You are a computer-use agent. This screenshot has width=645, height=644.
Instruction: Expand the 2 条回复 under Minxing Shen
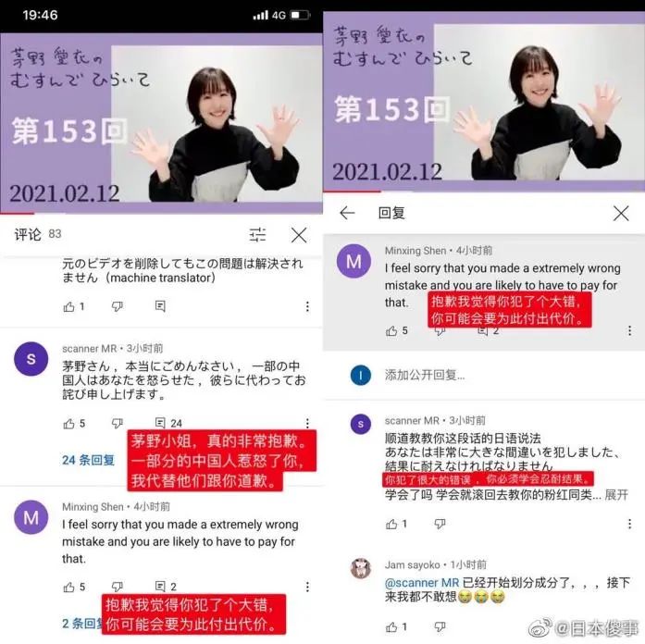pos(83,624)
